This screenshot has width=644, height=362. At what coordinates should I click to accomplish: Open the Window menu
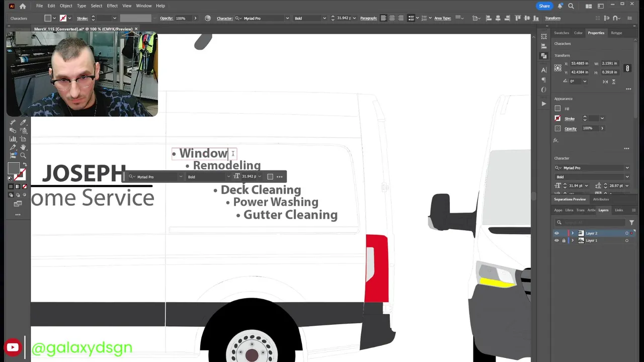pyautogui.click(x=144, y=6)
